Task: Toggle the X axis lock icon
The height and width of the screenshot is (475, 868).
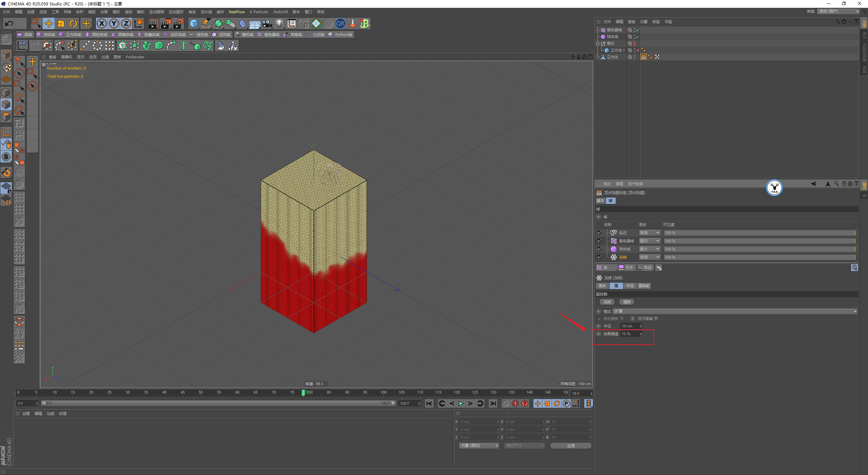Action: [x=101, y=23]
